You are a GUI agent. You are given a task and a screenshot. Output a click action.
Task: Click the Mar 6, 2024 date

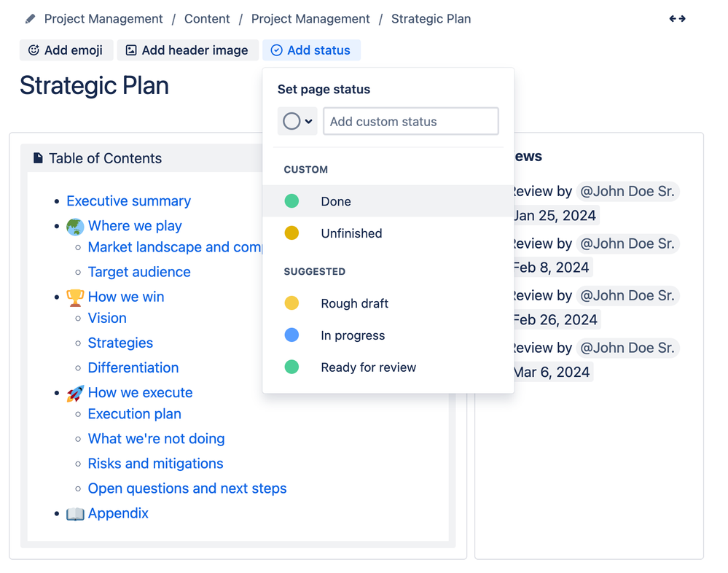pos(552,372)
